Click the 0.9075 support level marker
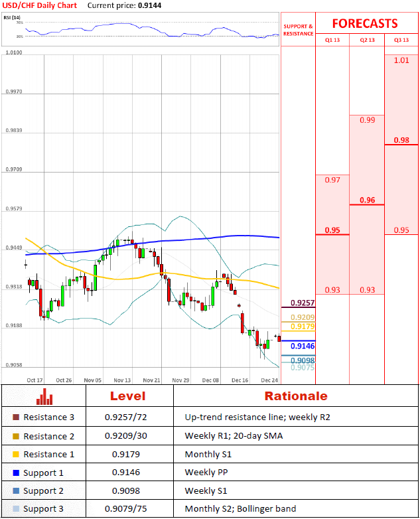The width and height of the screenshot is (420, 519). point(303,368)
